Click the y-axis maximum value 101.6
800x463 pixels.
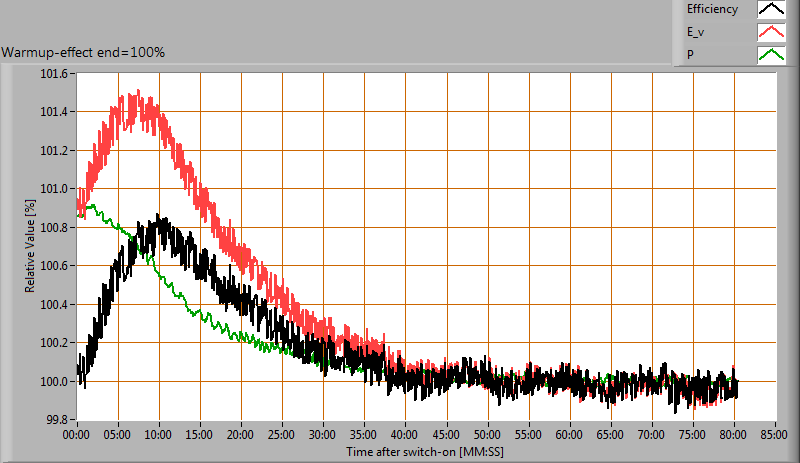pos(52,74)
